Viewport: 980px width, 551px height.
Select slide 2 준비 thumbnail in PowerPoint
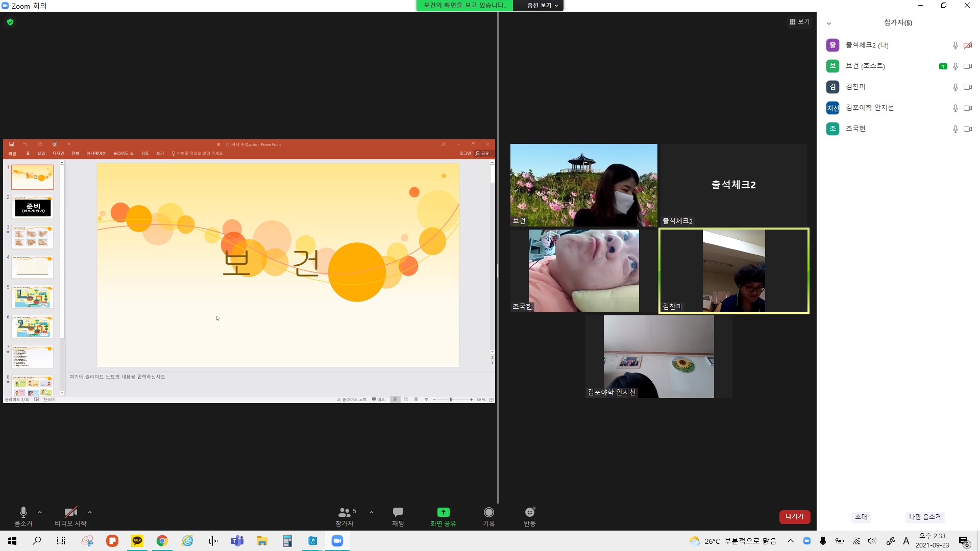click(33, 208)
